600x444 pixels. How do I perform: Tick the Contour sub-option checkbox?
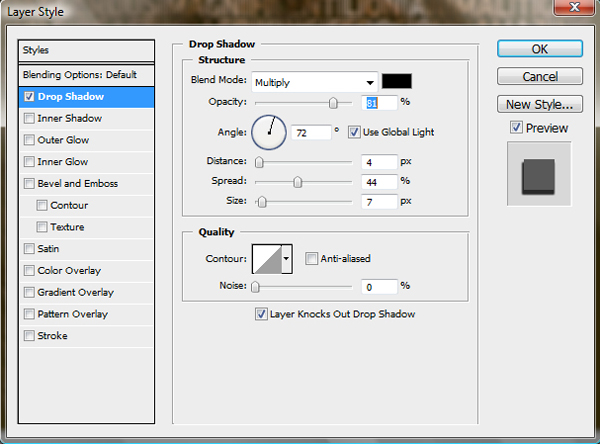[42, 206]
